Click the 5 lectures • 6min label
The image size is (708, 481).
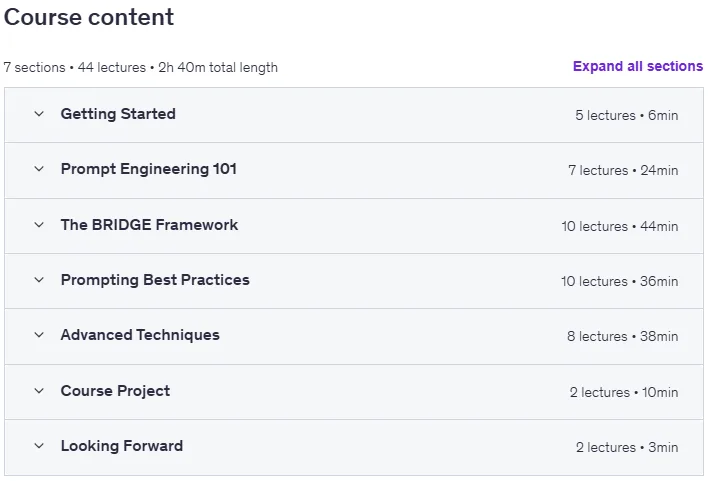point(627,115)
